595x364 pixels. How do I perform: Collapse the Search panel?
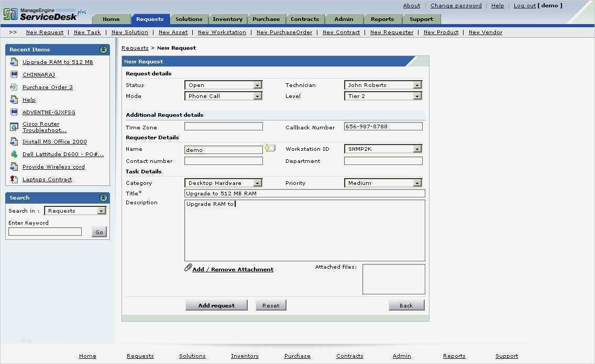point(103,198)
